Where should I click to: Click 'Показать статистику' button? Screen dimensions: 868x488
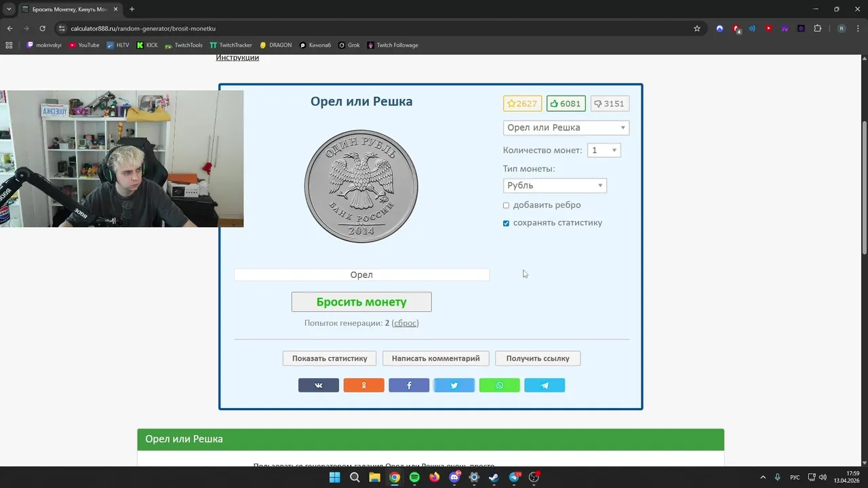point(330,359)
